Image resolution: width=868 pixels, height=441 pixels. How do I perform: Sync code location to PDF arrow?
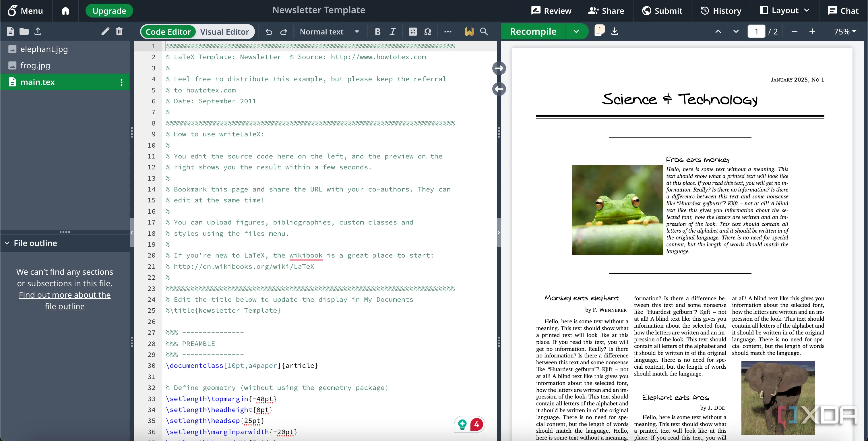pos(499,68)
